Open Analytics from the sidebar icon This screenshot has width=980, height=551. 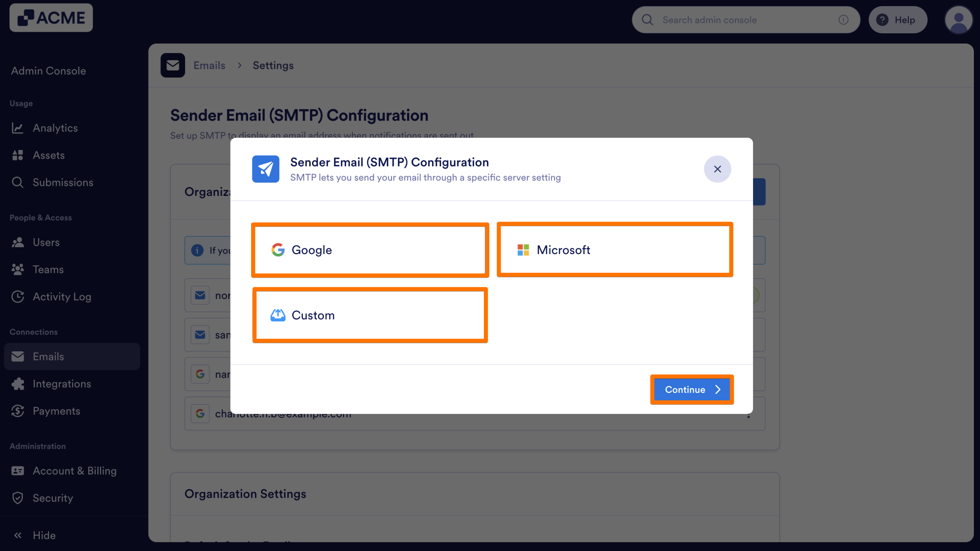18,128
